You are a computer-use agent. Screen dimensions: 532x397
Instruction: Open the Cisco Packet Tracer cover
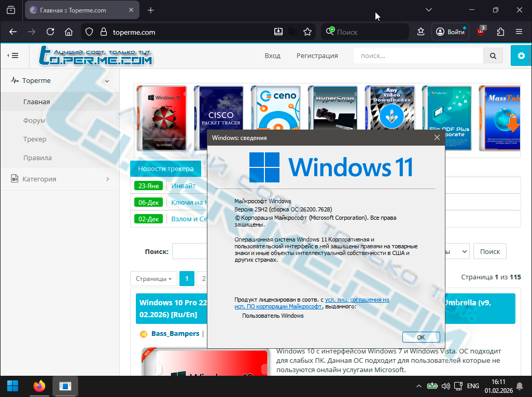pyautogui.click(x=219, y=108)
